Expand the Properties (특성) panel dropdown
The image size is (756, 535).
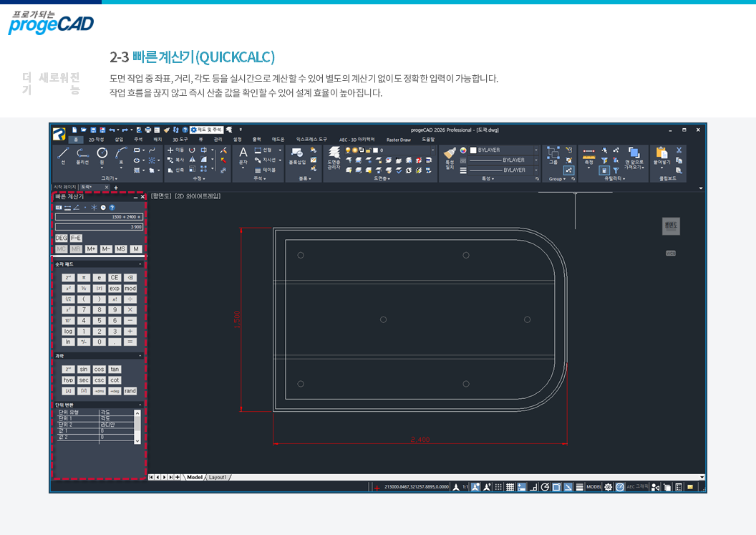tap(488, 178)
